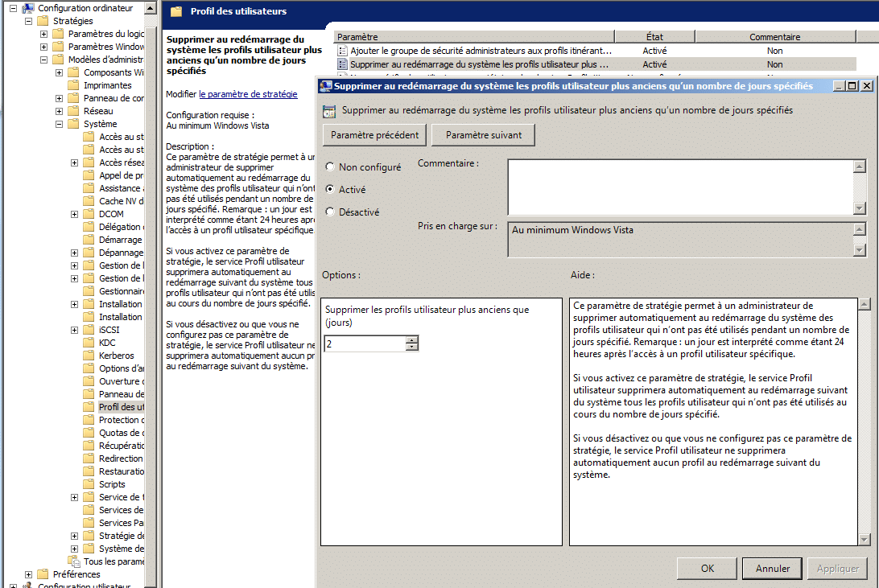Expand the Accès réseau node
The image size is (879, 588).
[75, 163]
